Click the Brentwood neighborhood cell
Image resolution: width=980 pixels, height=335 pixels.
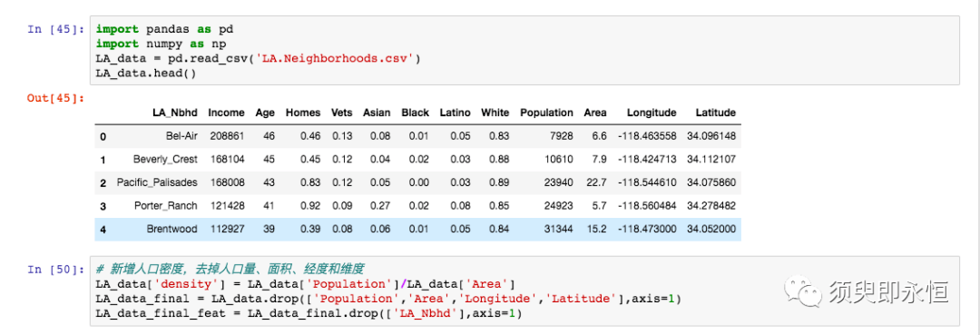pyautogui.click(x=171, y=230)
